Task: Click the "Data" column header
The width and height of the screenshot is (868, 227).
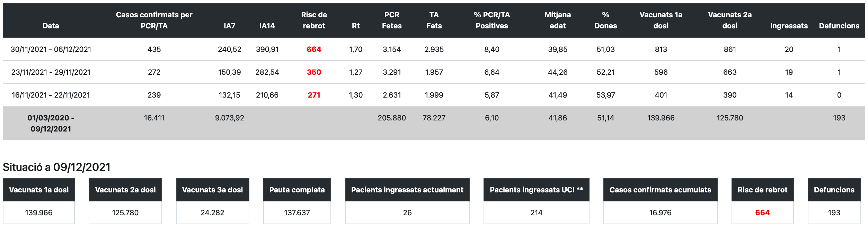Action: point(51,26)
